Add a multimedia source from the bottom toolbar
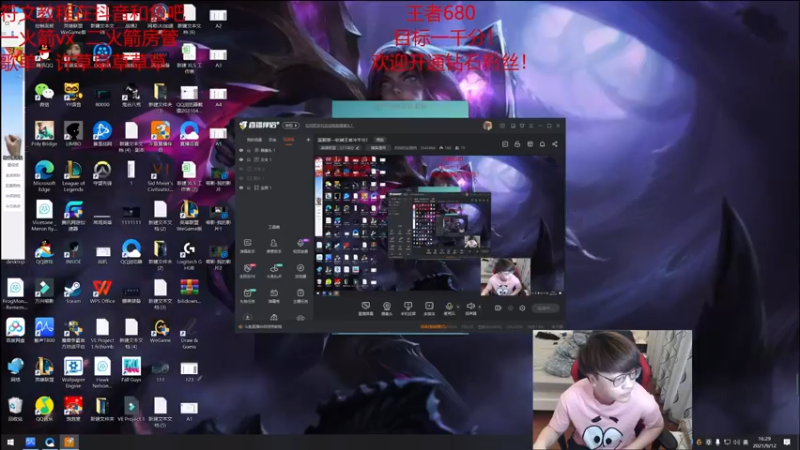This screenshot has height=450, width=800. (x=429, y=308)
